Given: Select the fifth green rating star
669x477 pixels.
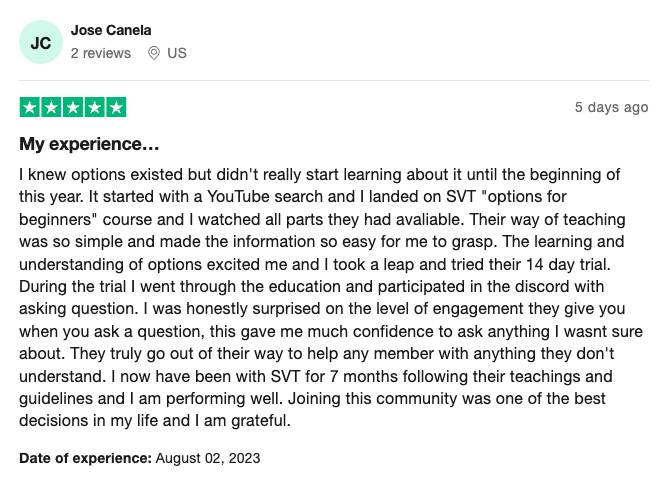Looking at the screenshot, I should 116,107.
